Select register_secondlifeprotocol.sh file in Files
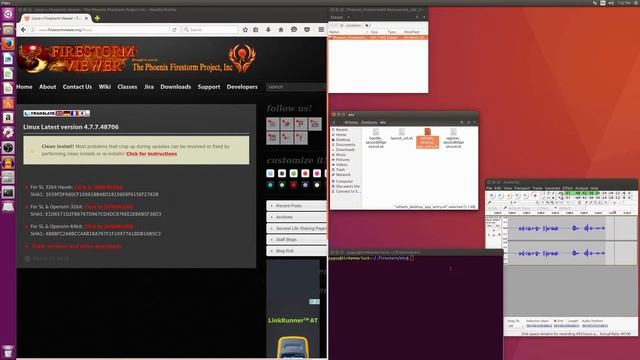 (453, 138)
